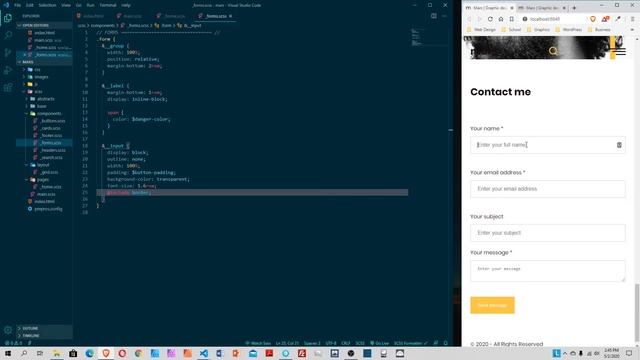Open the Selection menu
The height and width of the screenshot is (360, 640).
(47, 5)
